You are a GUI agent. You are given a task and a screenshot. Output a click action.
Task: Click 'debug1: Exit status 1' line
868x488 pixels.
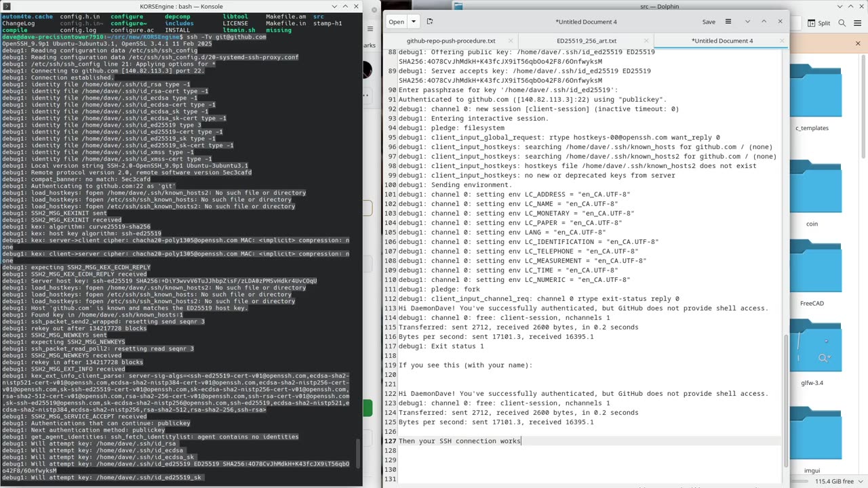click(441, 346)
